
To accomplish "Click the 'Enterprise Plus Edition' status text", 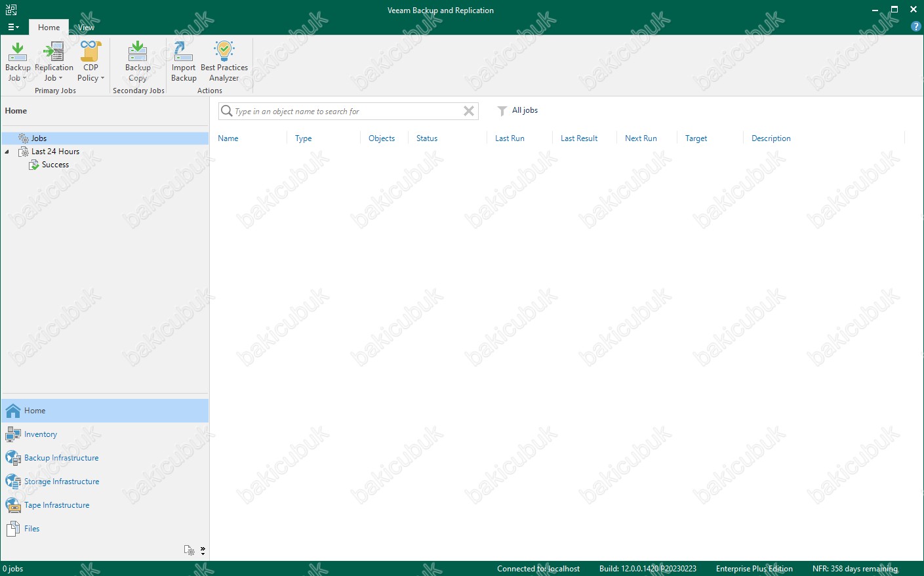I will tap(754, 569).
